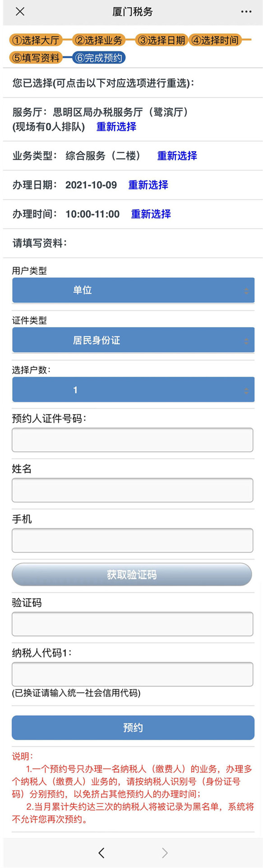Go to step ②选择业务

tap(99, 41)
